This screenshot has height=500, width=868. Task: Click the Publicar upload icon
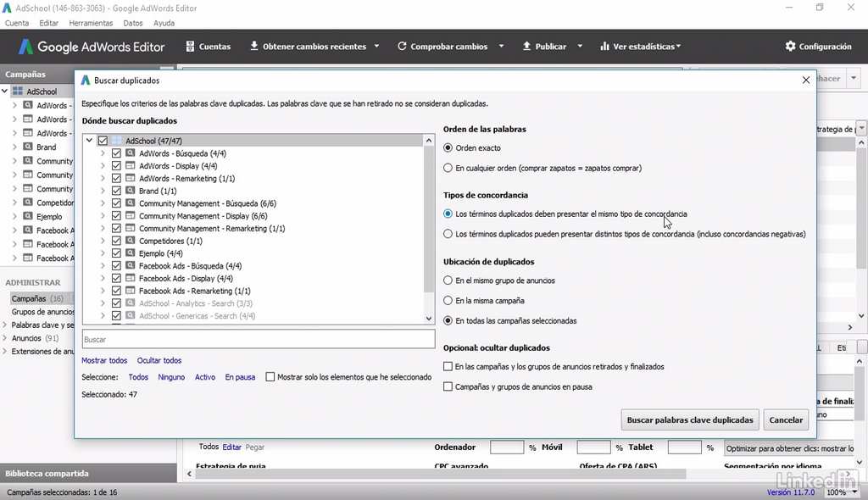pyautogui.click(x=526, y=46)
